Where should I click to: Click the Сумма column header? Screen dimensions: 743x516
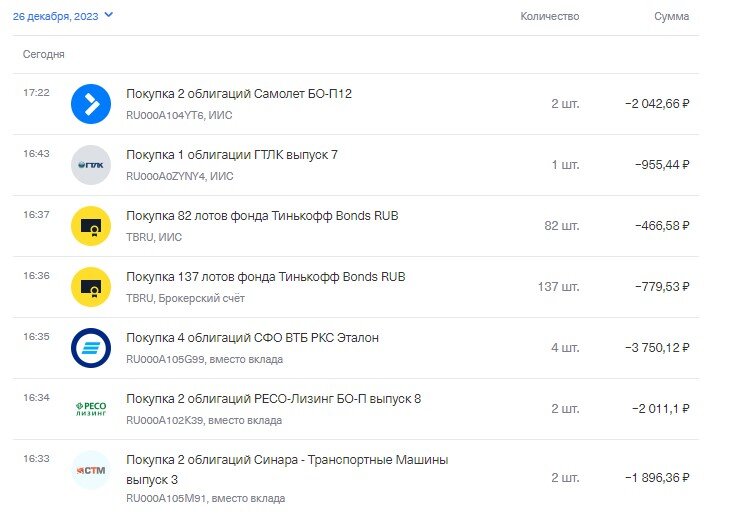tap(671, 17)
